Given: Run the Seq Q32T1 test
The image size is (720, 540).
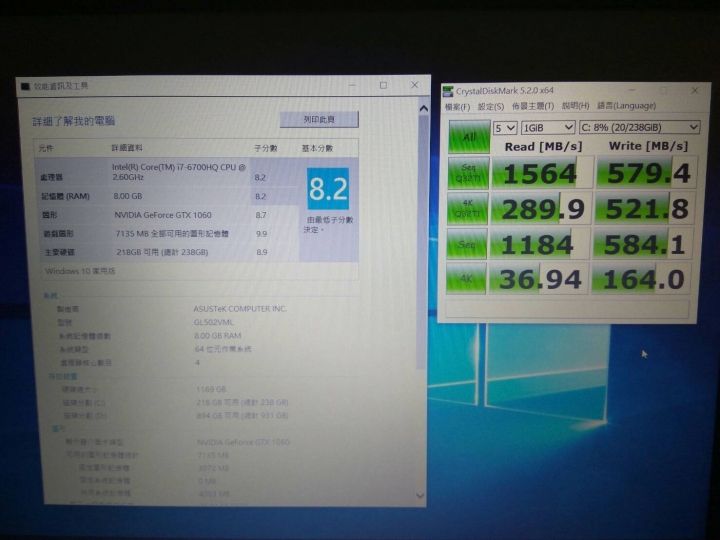Looking at the screenshot, I should click(x=468, y=173).
